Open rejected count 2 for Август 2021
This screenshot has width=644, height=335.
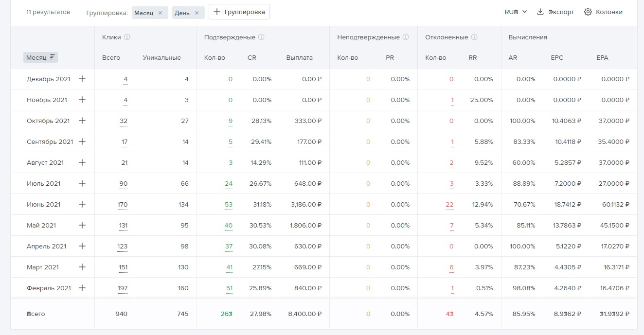pos(451,163)
